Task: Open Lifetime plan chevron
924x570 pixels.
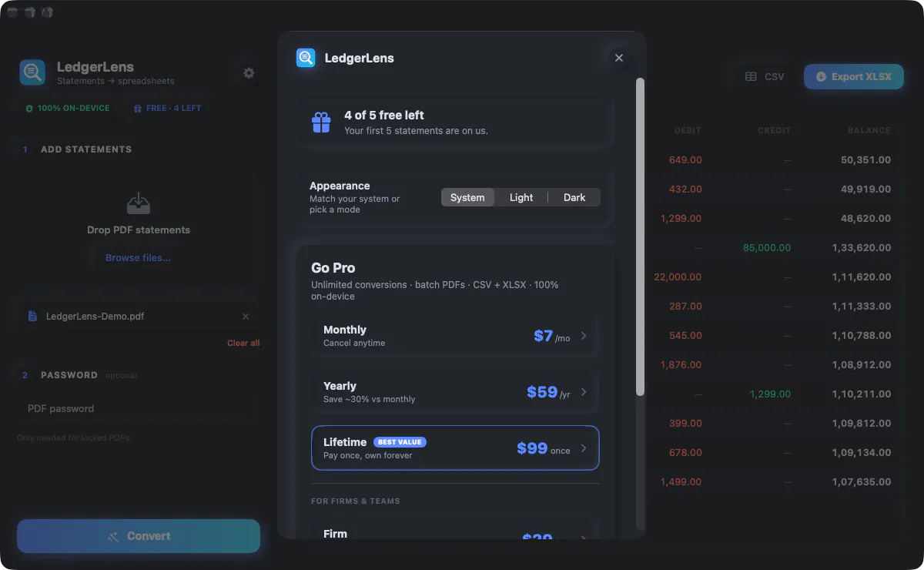Action: [x=584, y=448]
